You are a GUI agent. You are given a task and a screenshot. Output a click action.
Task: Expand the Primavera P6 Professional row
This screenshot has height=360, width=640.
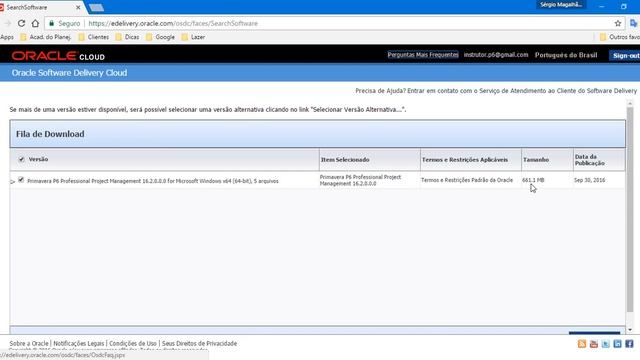(13, 182)
